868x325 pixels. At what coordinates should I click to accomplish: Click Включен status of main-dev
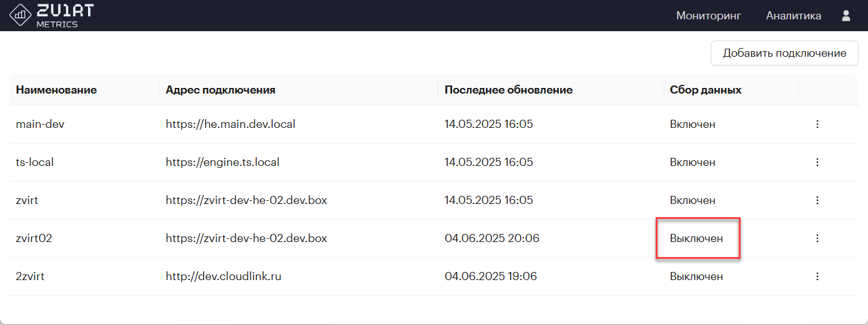coord(693,124)
